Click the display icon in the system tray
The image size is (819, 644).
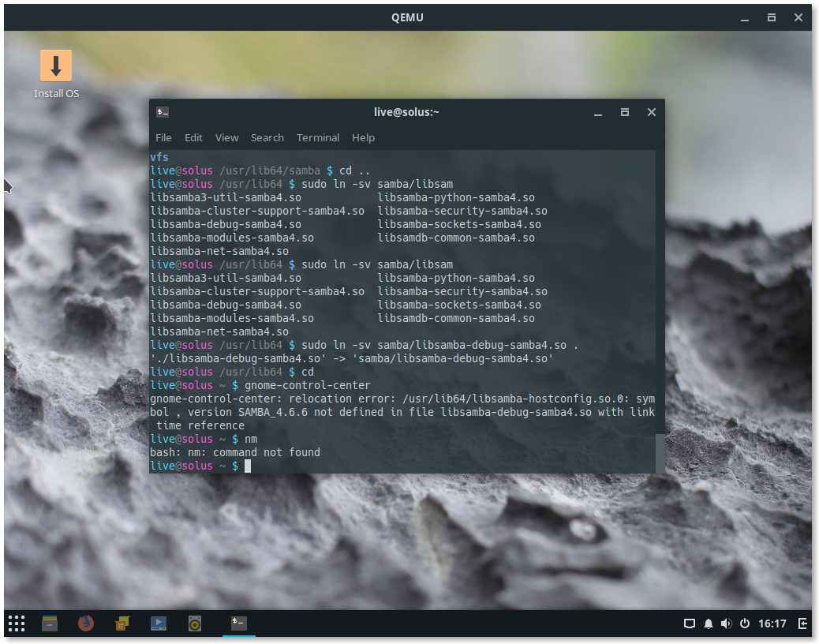690,623
